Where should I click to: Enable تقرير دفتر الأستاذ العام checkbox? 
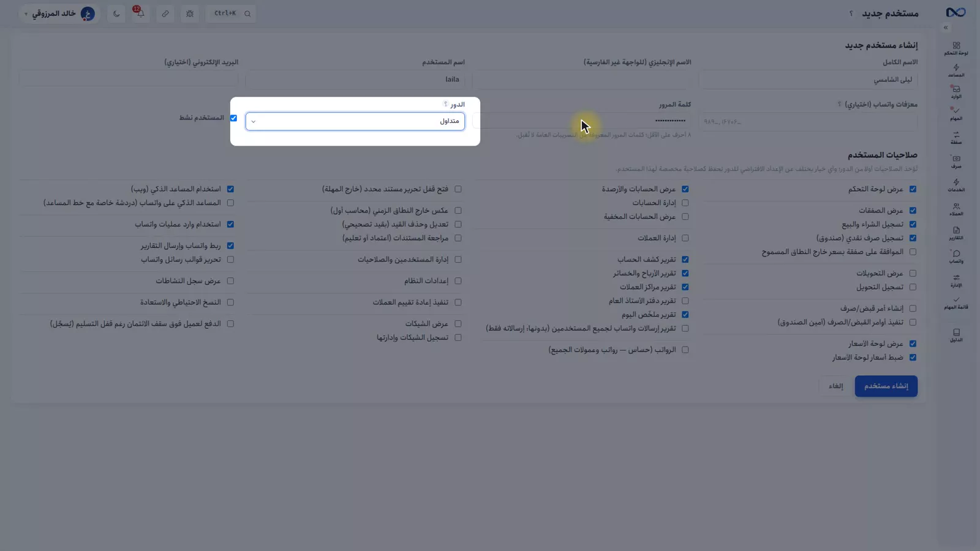pyautogui.click(x=685, y=301)
